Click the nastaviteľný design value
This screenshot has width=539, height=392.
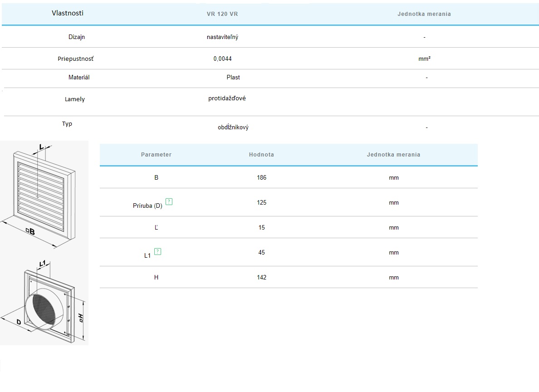point(222,37)
